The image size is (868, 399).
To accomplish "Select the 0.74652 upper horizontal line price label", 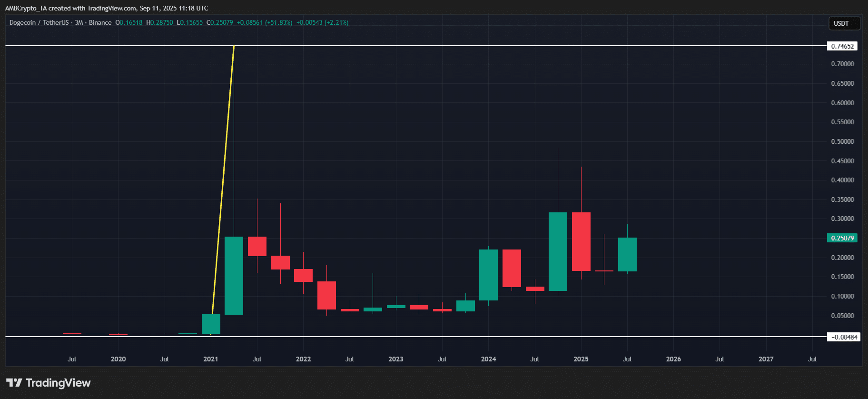I will point(842,46).
